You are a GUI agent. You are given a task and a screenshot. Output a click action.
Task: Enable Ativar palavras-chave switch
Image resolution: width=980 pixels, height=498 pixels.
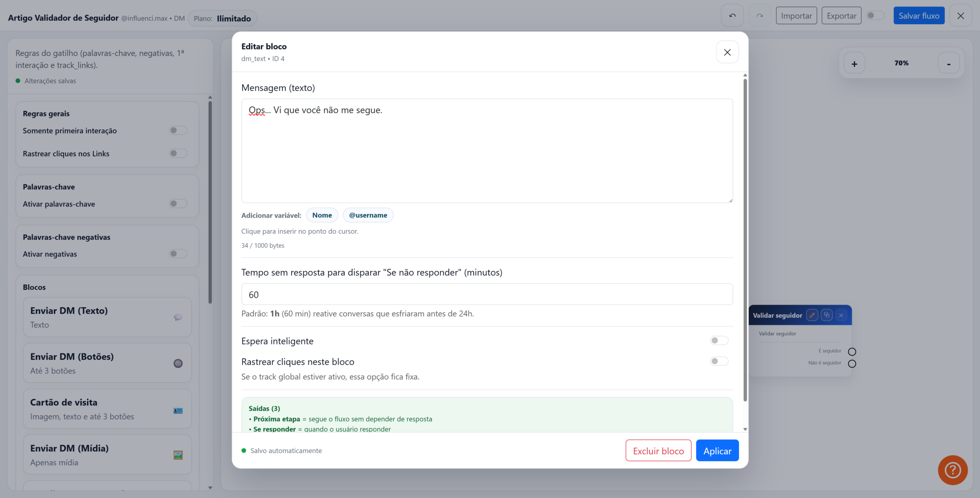point(178,203)
